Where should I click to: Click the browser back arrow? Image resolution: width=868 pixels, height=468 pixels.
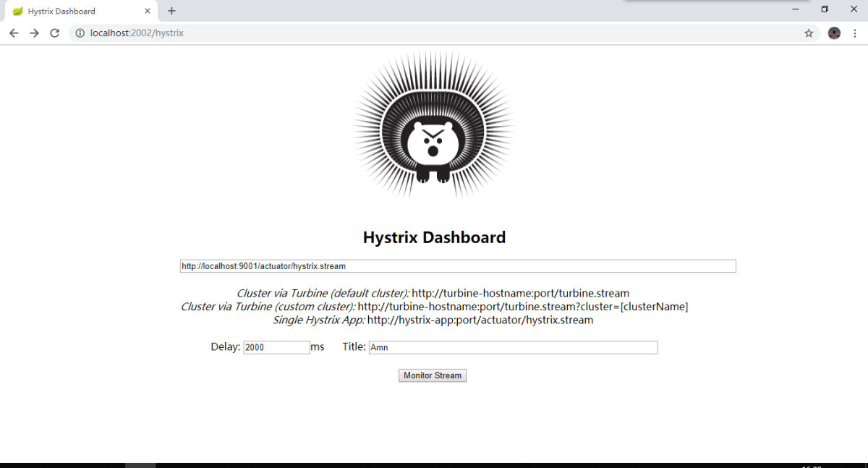coord(14,33)
